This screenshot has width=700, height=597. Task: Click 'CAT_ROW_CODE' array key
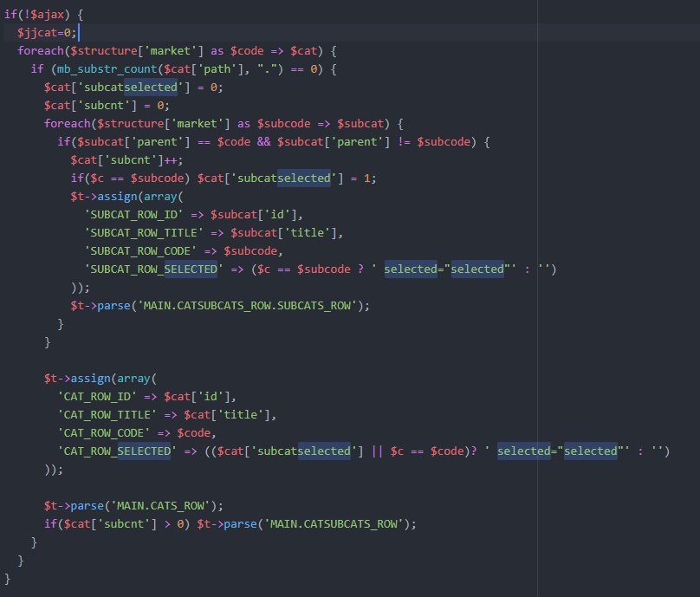[104, 433]
